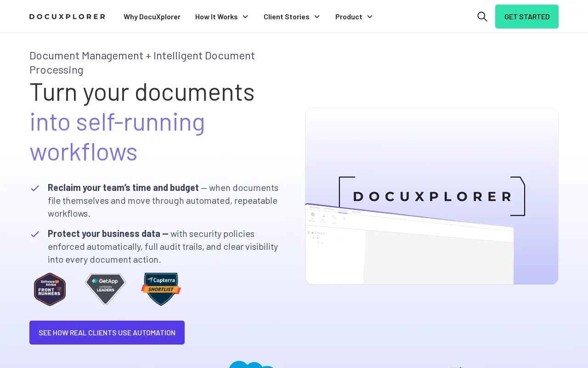588x368 pixels.
Task: Expand the Product chevron
Action: (x=370, y=17)
